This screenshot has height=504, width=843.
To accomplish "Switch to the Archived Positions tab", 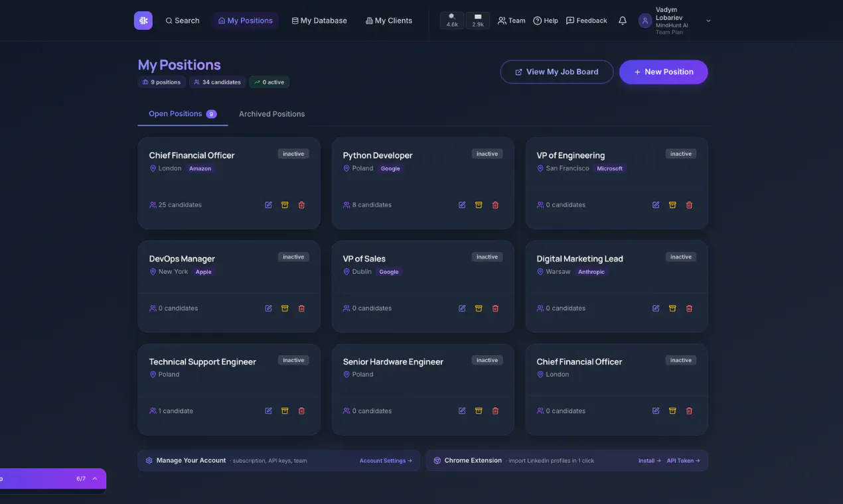I will click(x=272, y=114).
